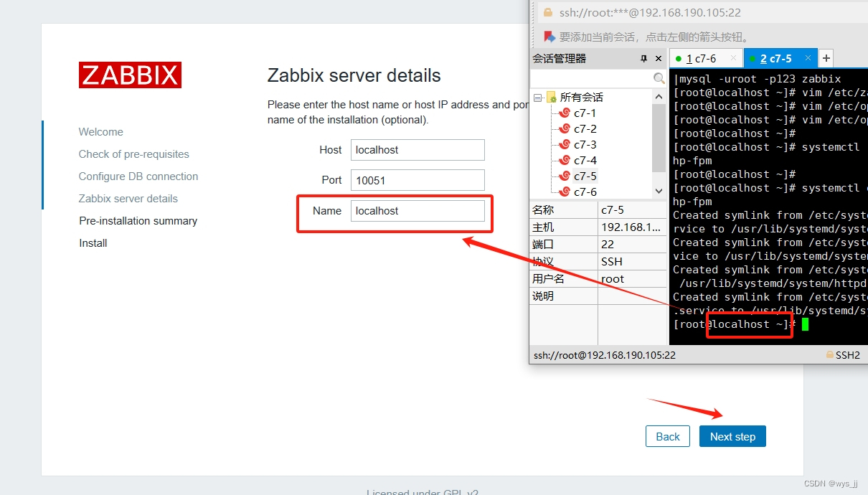
Task: Click the 'mysql -uroot -p123 zabbix' terminal line
Action: 757,79
